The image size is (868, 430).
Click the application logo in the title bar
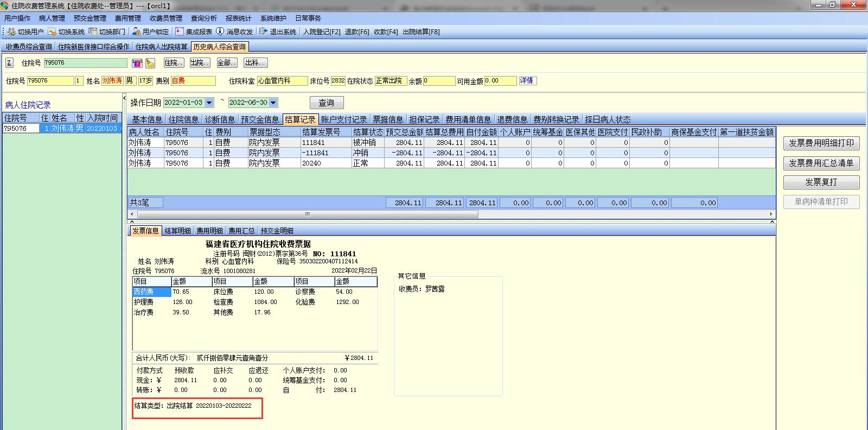coord(5,5)
